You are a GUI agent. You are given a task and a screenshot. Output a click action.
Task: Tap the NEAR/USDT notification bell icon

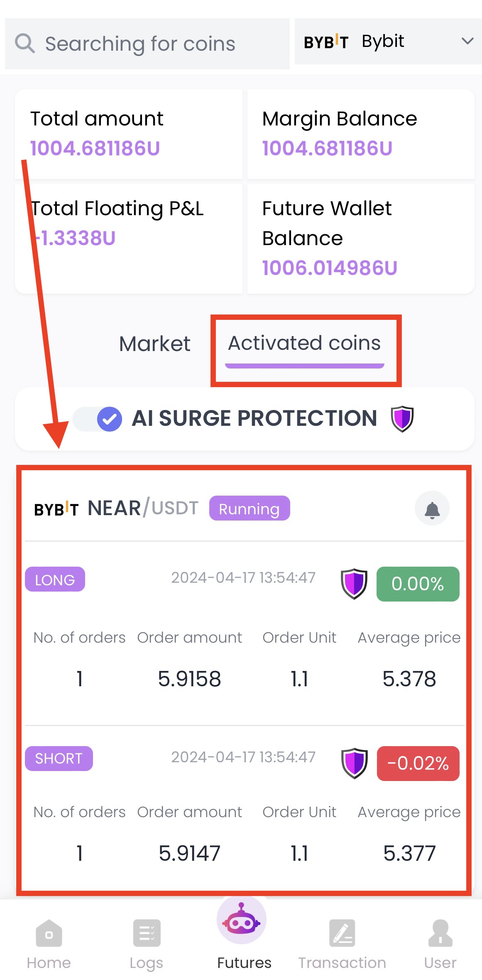[x=432, y=509]
